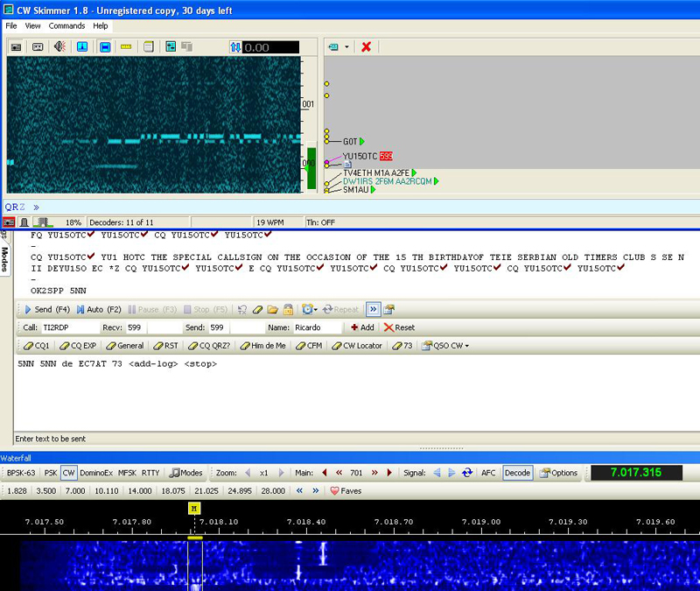Click the eraser clear-text icon
The width and height of the screenshot is (700, 591).
(257, 310)
